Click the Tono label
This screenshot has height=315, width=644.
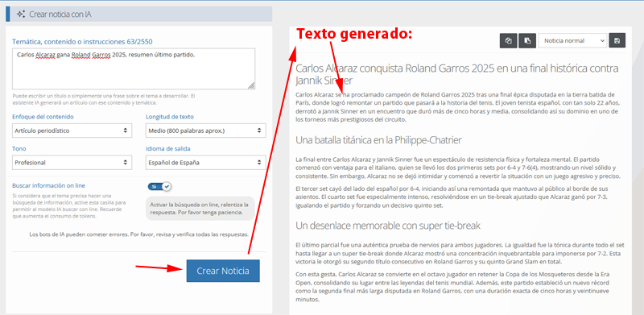19,149
